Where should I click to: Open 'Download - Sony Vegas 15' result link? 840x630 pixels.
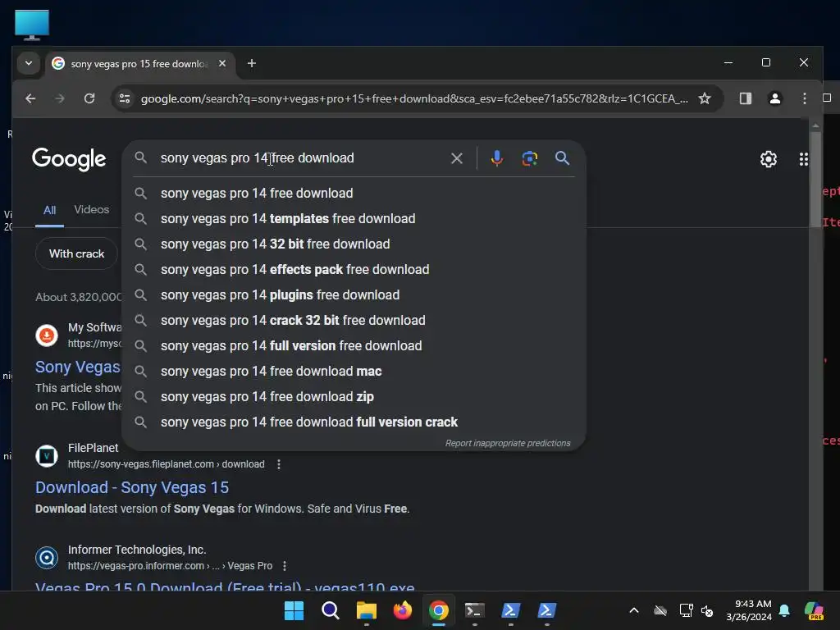click(x=132, y=487)
